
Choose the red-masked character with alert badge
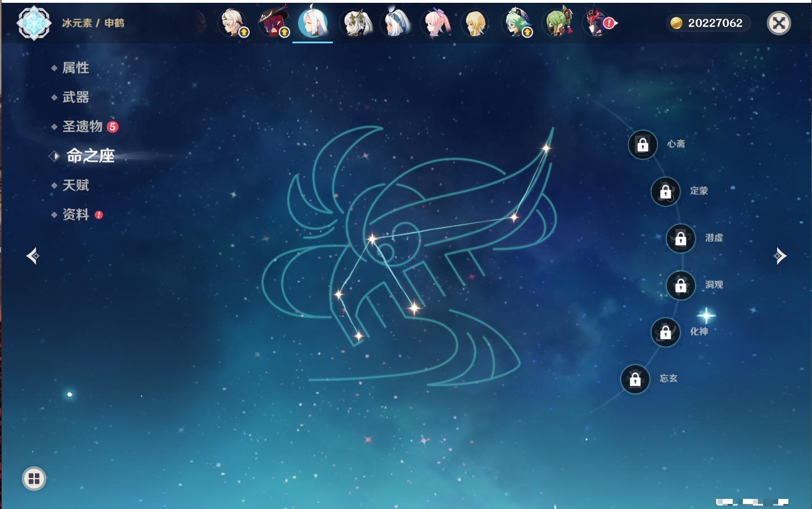coord(598,23)
